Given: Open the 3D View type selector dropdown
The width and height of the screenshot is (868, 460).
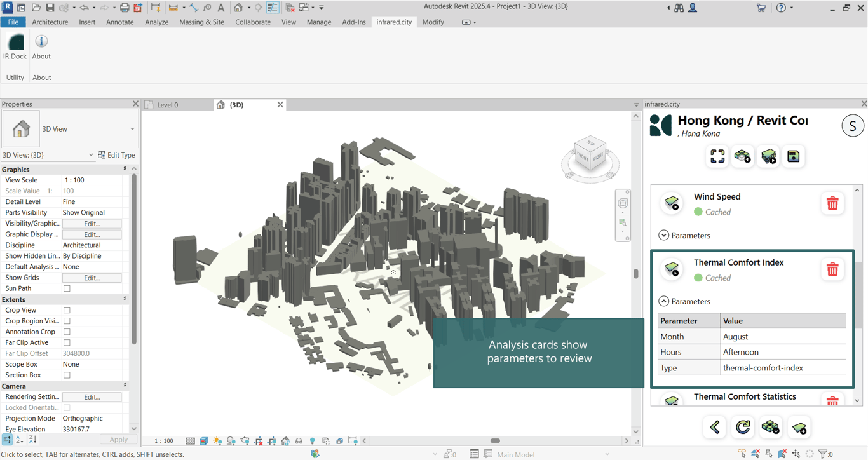Looking at the screenshot, I should (132, 129).
